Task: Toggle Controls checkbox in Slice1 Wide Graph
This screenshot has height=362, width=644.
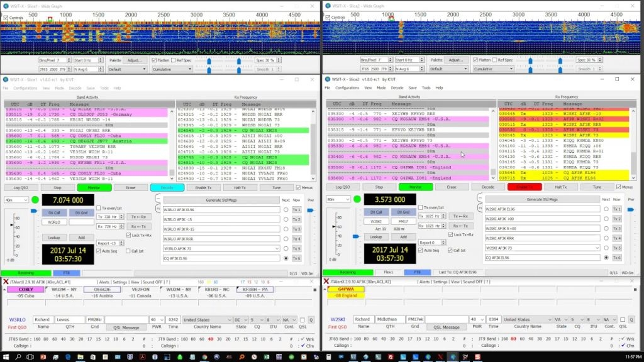Action: click(x=6, y=18)
